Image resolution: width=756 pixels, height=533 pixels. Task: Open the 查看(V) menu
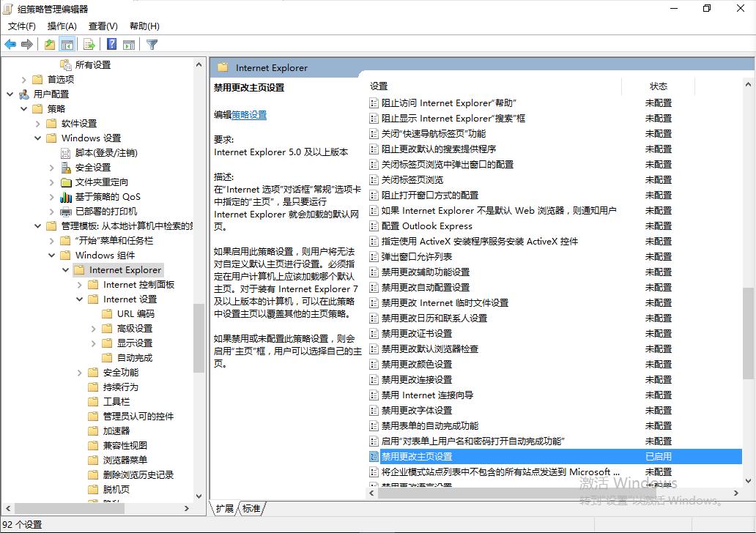[x=103, y=26]
